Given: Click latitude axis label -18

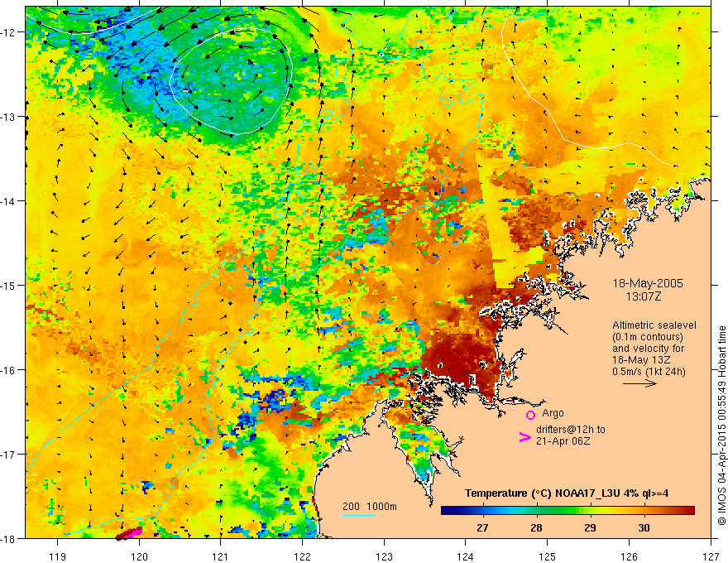Looking at the screenshot, I should coord(8,539).
